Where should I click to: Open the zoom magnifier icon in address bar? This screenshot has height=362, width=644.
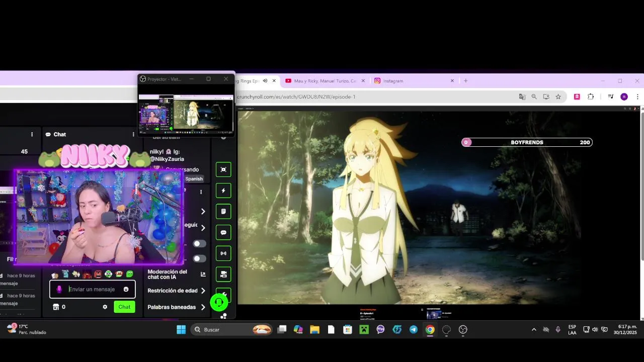click(534, 97)
